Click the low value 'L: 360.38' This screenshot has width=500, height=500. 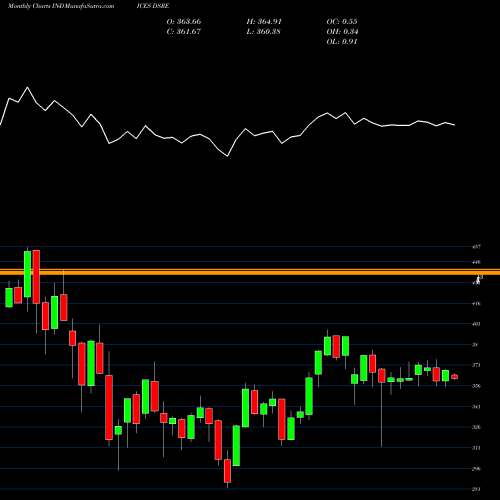[x=264, y=32]
